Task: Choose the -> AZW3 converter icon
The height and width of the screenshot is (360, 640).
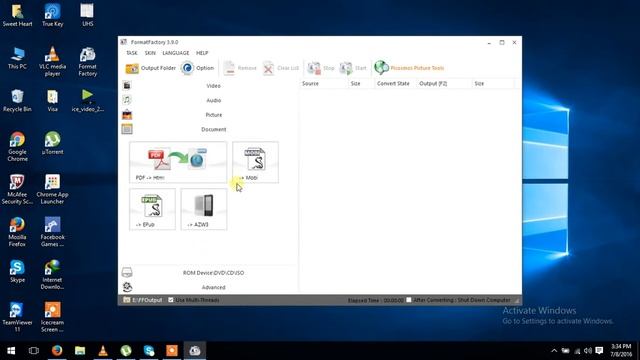Action: click(x=204, y=209)
